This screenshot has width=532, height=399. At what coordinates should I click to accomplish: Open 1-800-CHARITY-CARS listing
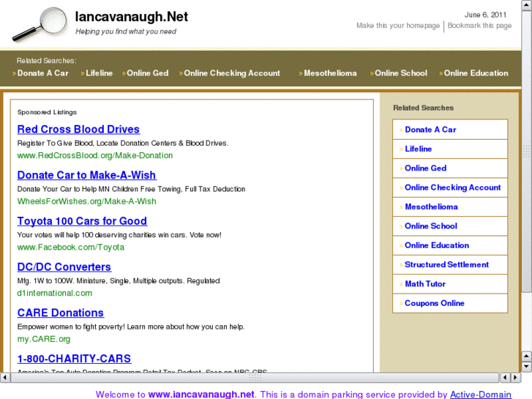coord(75,359)
